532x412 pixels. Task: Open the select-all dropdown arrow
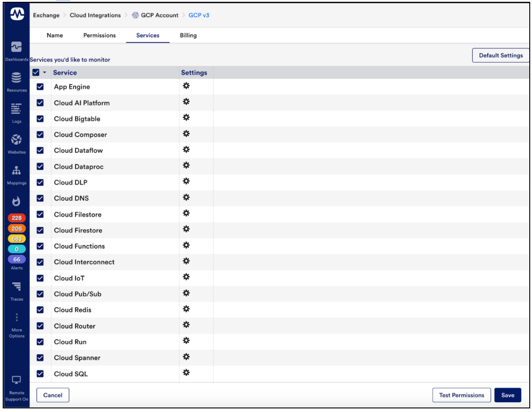click(44, 72)
